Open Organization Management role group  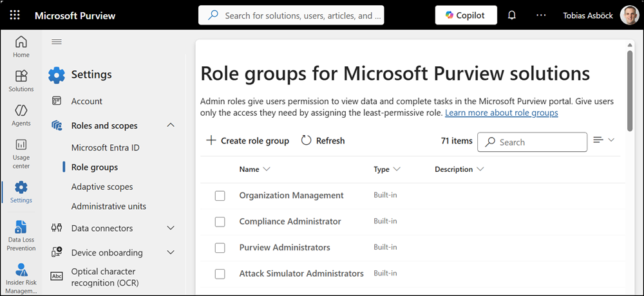(x=292, y=196)
